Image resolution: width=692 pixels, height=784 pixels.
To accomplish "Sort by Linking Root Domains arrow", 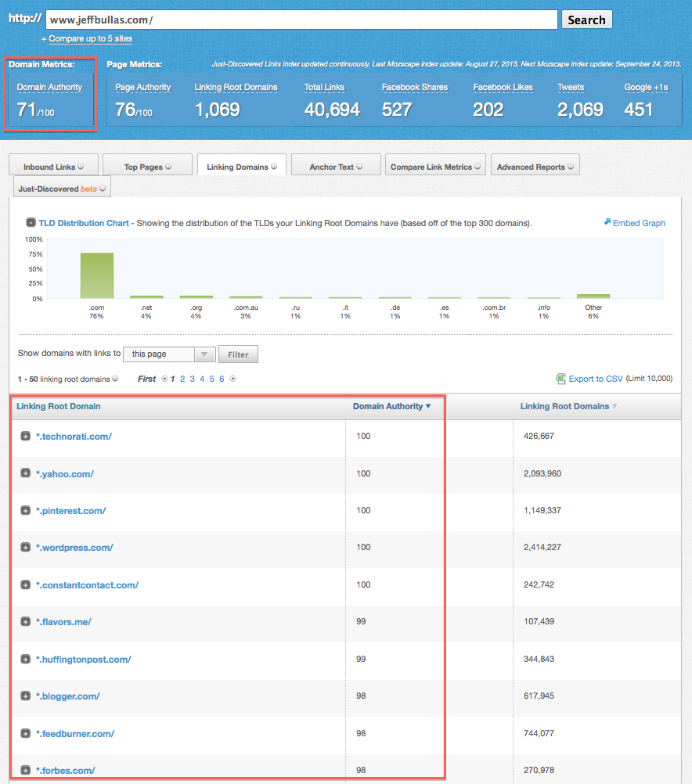I will [x=615, y=406].
